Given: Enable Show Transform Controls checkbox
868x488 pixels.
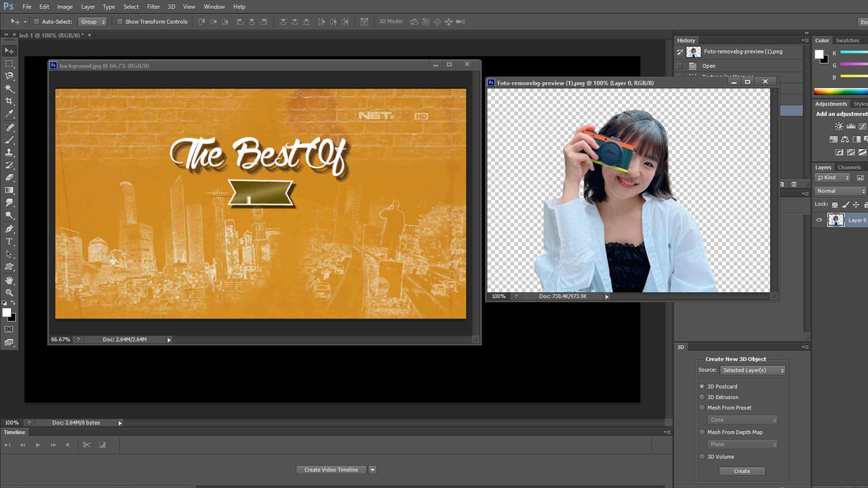Looking at the screenshot, I should [x=119, y=22].
